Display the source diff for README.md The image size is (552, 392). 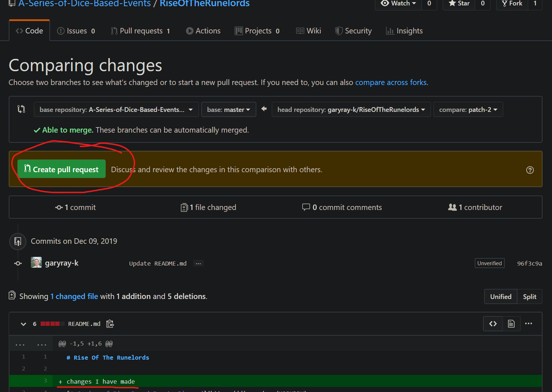[493, 324]
